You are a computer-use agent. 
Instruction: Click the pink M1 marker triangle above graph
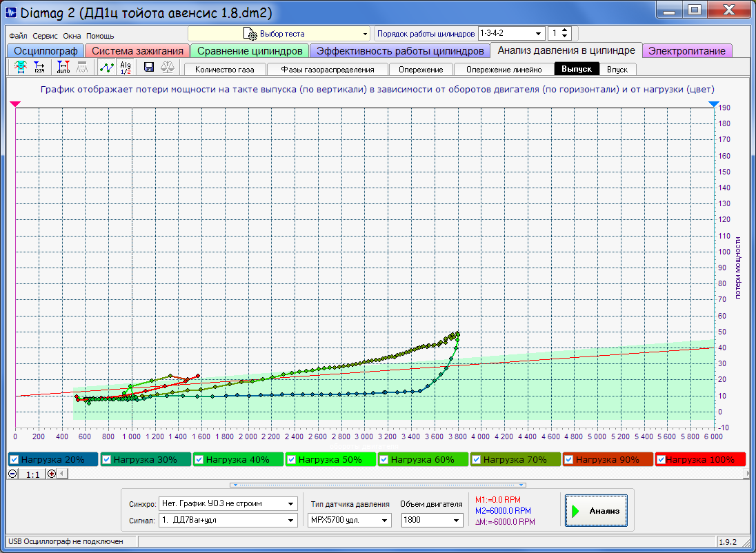click(x=16, y=103)
